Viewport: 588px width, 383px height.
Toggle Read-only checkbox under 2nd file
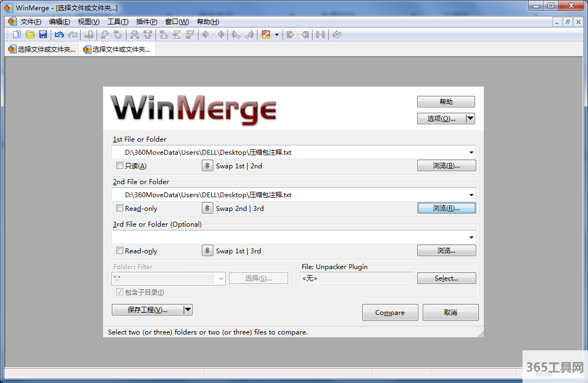pos(120,208)
